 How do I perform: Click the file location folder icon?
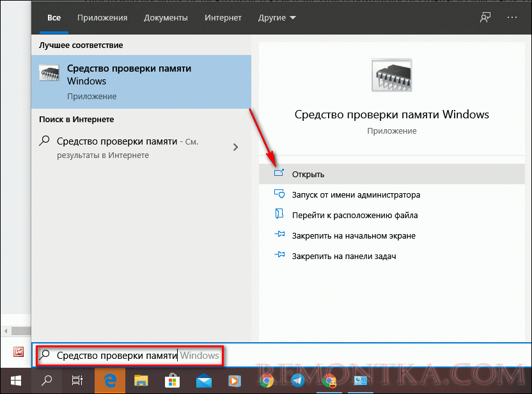279,214
